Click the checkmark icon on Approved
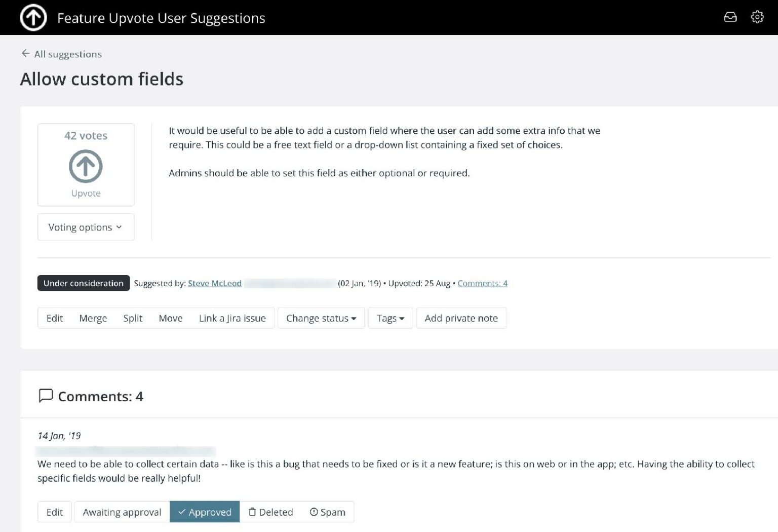 tap(182, 512)
